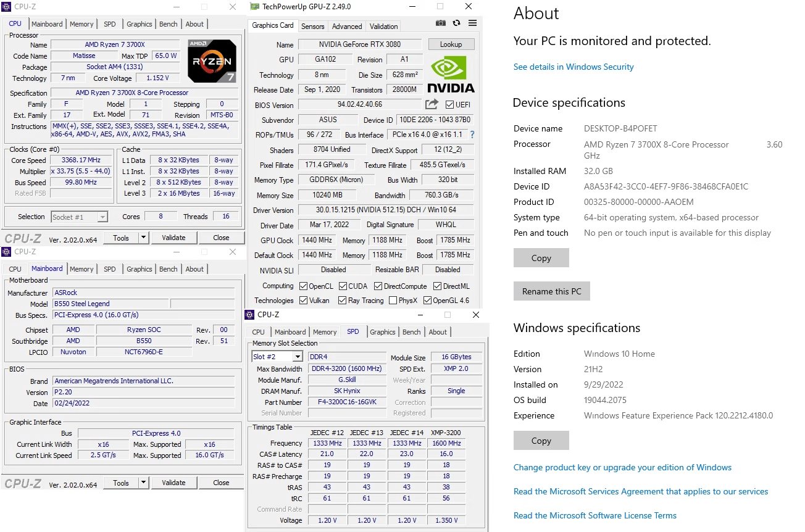Open the Socket #1 selection dropdown

(x=102, y=217)
